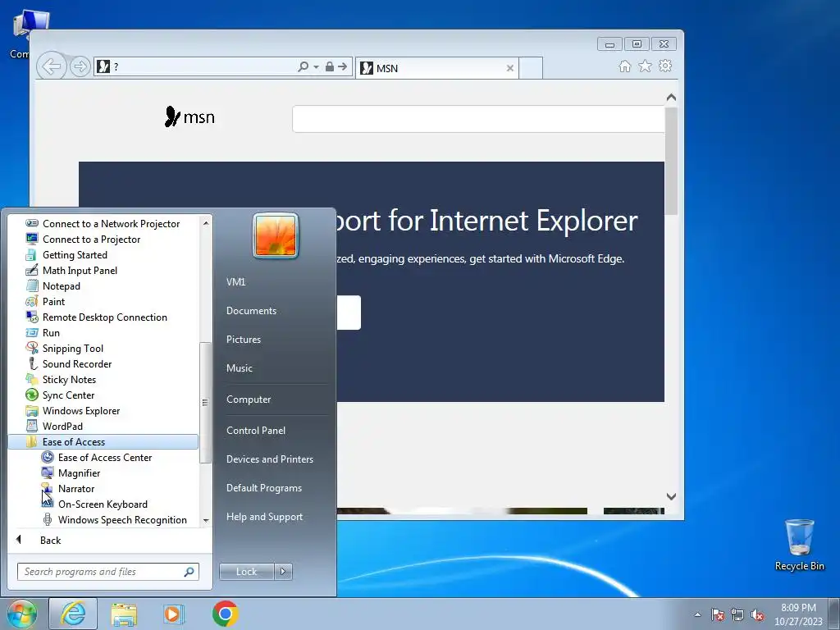This screenshot has width=840, height=630.
Task: Click programs list scroll down arrow
Action: pyautogui.click(x=206, y=520)
